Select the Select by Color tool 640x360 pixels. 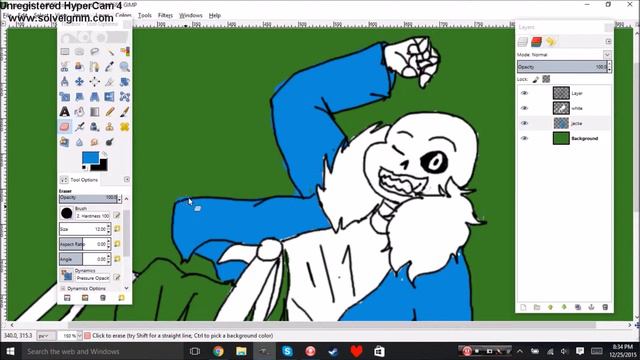124,52
